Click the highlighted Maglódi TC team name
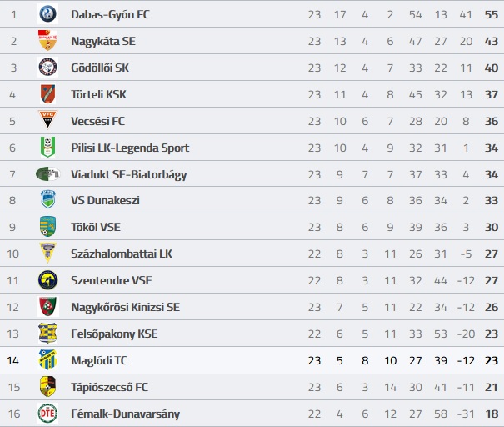This screenshot has height=427, width=504. [x=99, y=361]
